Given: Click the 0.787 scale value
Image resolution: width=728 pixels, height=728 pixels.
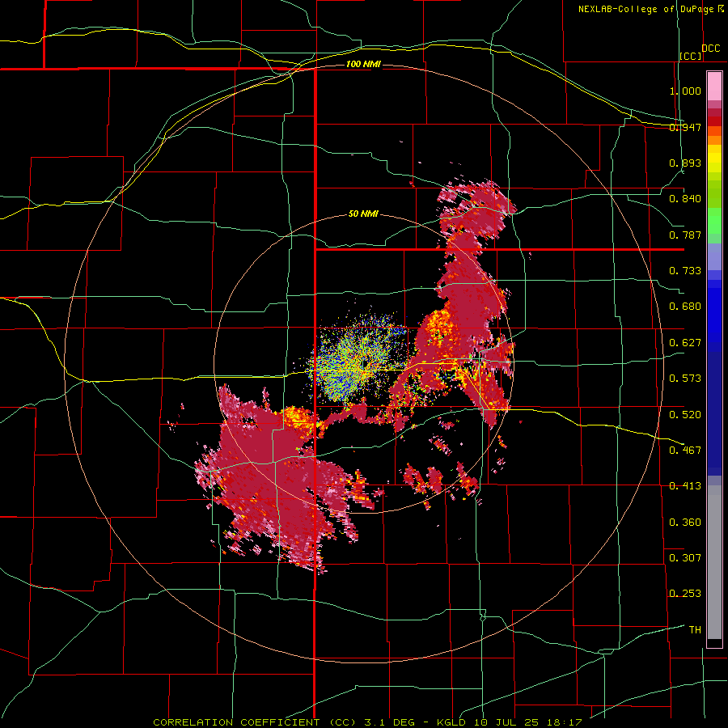Looking at the screenshot, I should (685, 235).
